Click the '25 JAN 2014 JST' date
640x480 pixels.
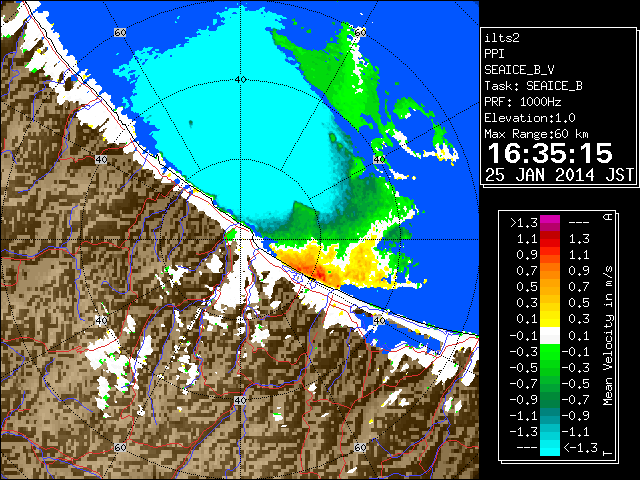[x=559, y=175]
